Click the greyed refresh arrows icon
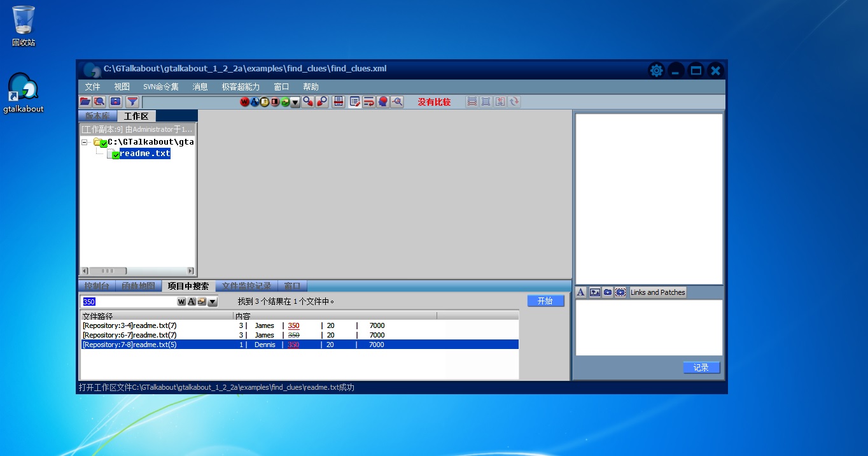 click(x=514, y=101)
